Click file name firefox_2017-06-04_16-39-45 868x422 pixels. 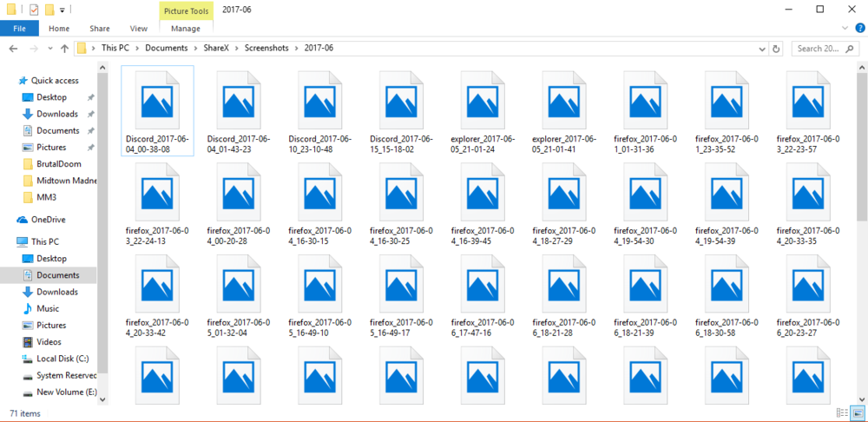[483, 236]
